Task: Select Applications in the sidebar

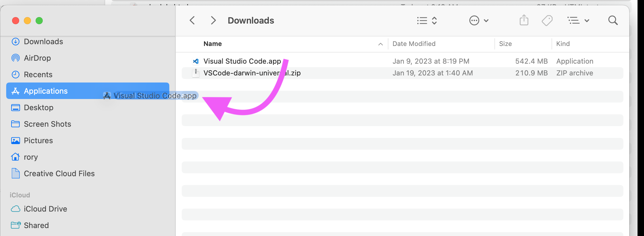Action: tap(46, 91)
